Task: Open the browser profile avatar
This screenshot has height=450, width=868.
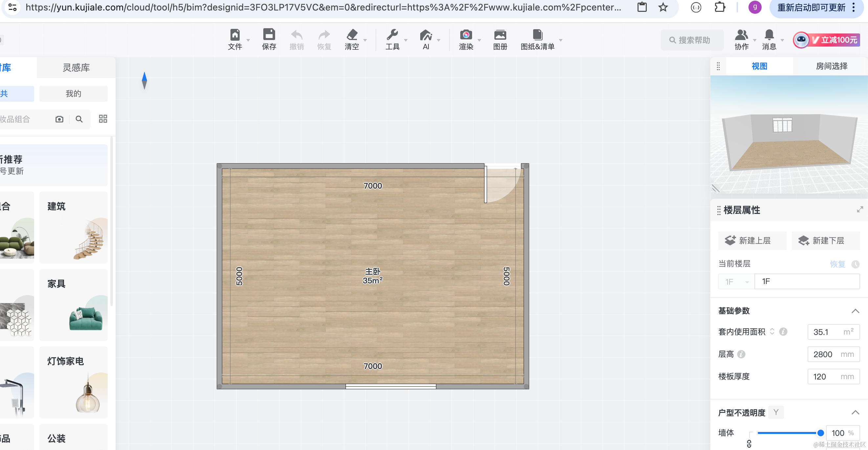Action: tap(755, 7)
